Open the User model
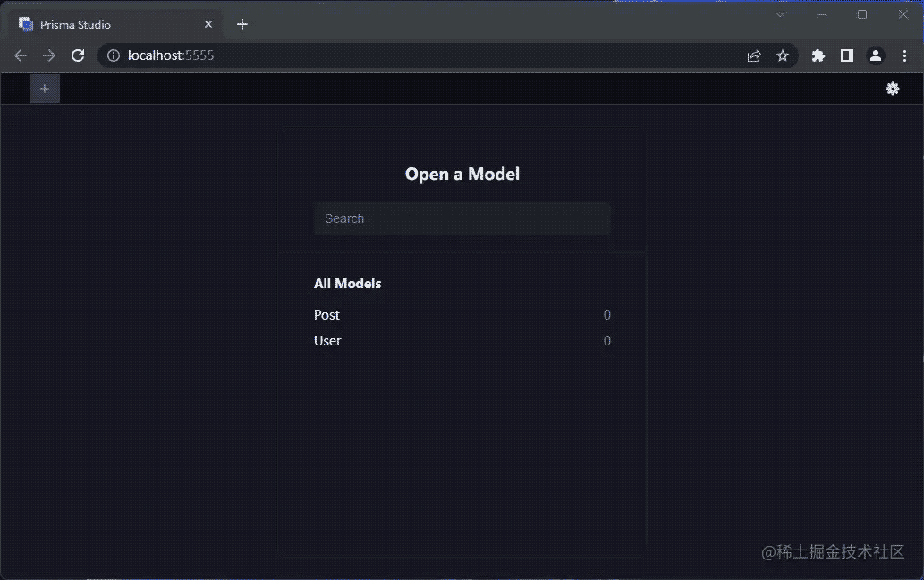 [327, 341]
